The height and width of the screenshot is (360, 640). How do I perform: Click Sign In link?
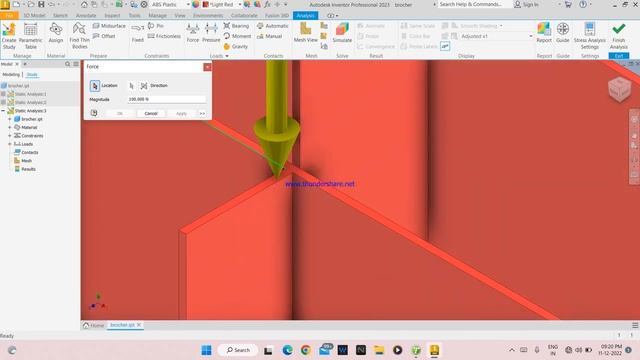[x=526, y=4]
